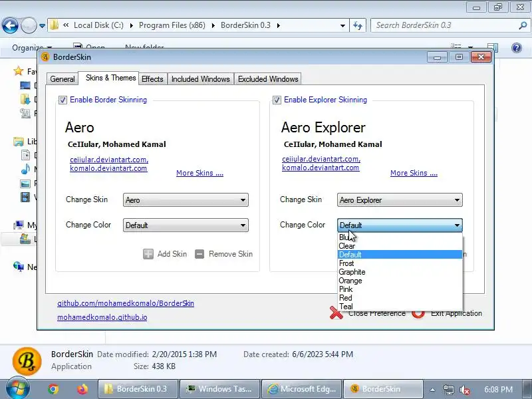
Task: Click the Explorer Help question mark icon
Action: click(517, 48)
